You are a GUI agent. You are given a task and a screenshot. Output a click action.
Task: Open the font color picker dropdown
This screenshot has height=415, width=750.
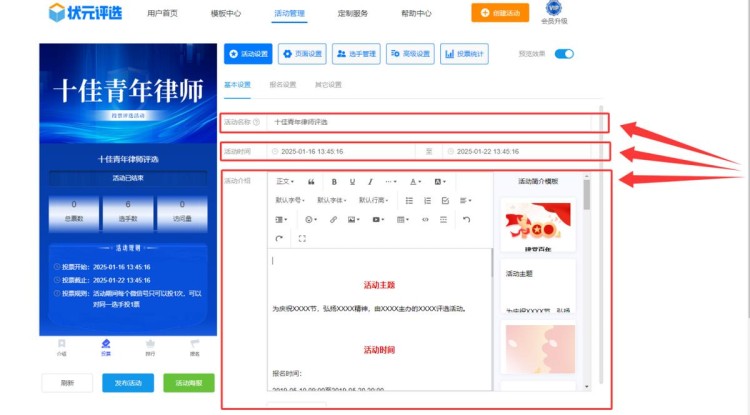(x=417, y=182)
